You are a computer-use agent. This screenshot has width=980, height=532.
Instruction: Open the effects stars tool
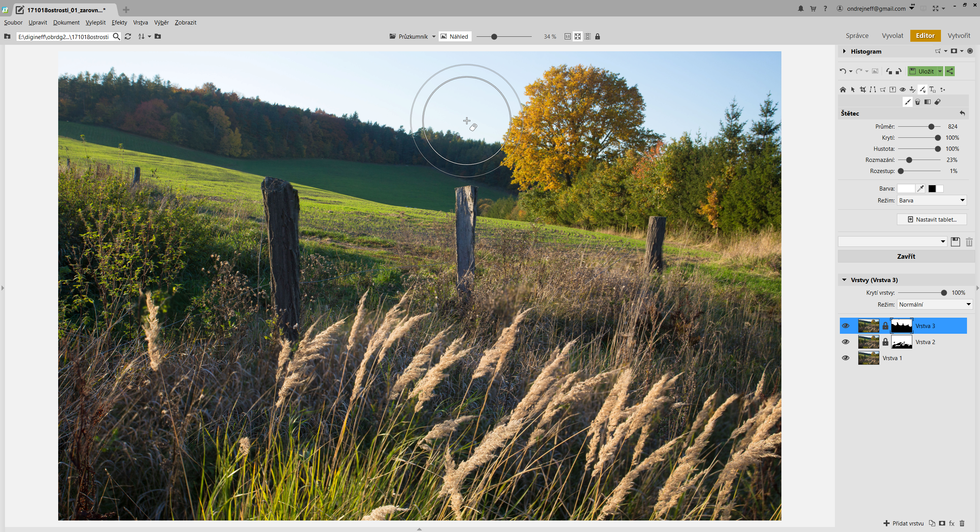tap(942, 90)
